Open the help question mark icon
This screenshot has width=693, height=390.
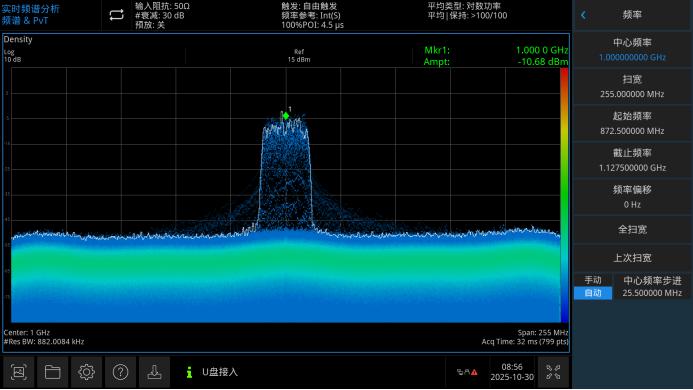pyautogui.click(x=121, y=372)
